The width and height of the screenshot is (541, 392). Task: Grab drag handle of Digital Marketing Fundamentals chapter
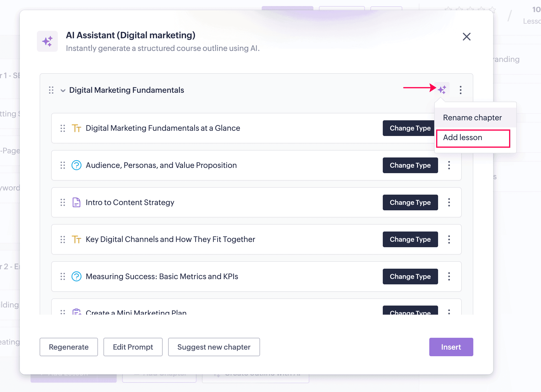51,90
